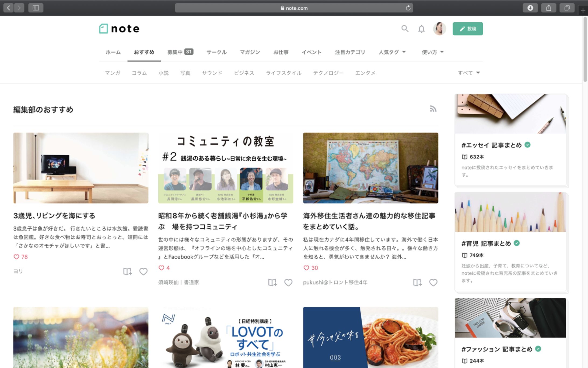Open the search magnifier icon
This screenshot has width=588, height=368.
pos(405,29)
